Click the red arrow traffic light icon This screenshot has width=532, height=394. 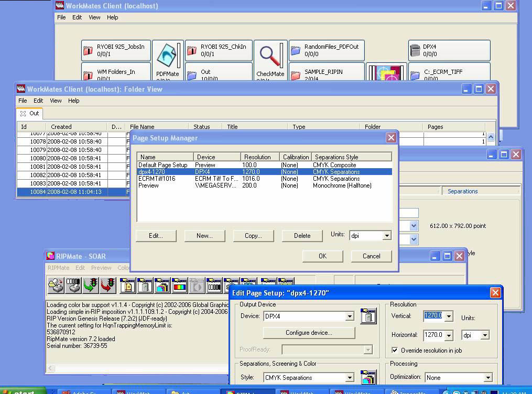pos(108,285)
